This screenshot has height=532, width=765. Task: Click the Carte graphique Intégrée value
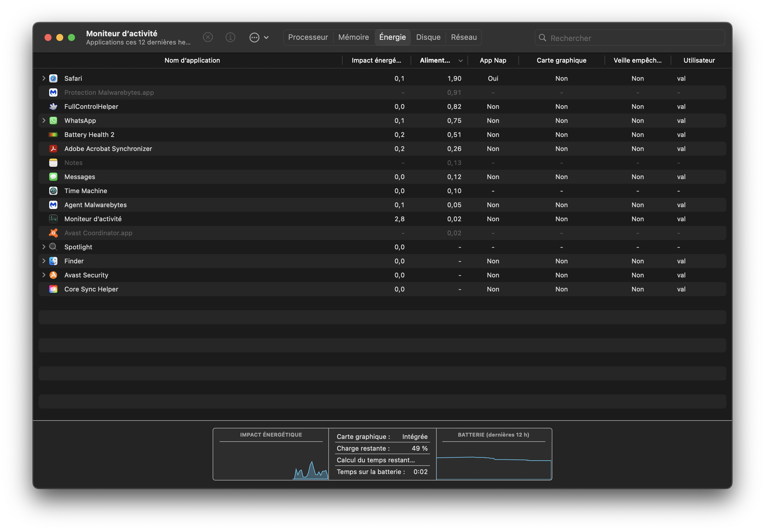pyautogui.click(x=415, y=437)
